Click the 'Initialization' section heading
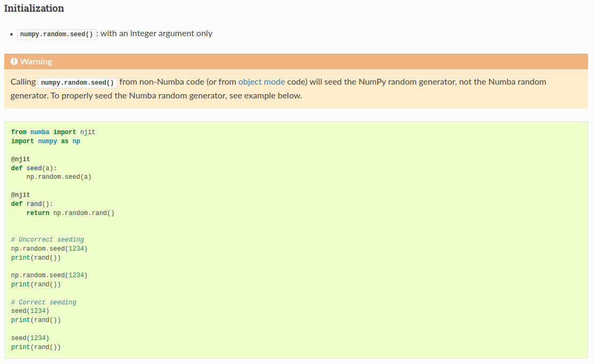This screenshot has width=594, height=364. pos(34,9)
